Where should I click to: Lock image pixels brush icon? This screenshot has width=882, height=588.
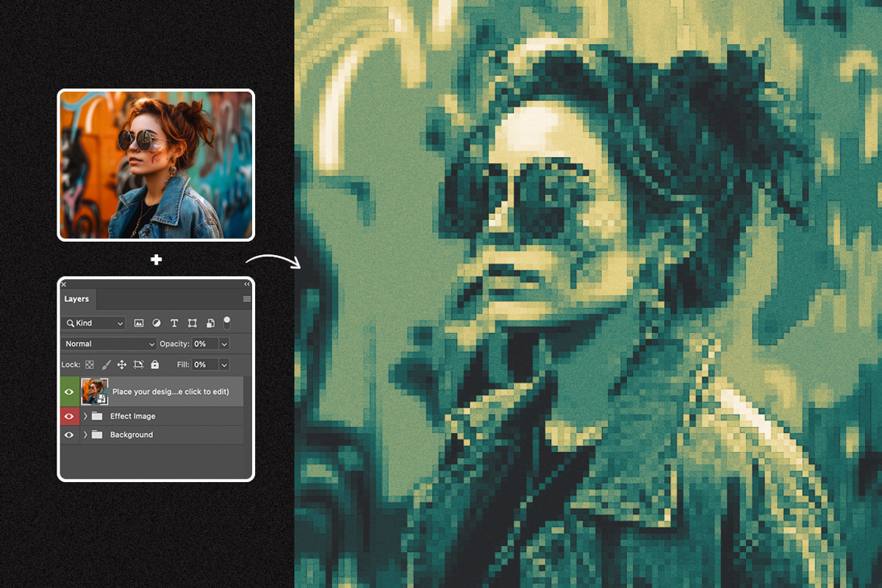coord(106,365)
